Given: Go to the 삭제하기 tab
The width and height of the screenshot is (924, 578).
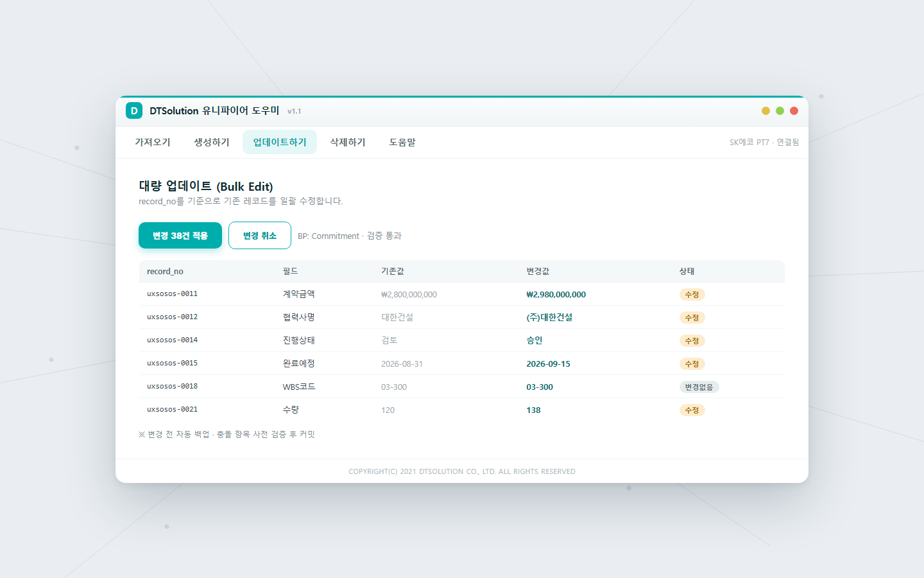Looking at the screenshot, I should (x=348, y=142).
